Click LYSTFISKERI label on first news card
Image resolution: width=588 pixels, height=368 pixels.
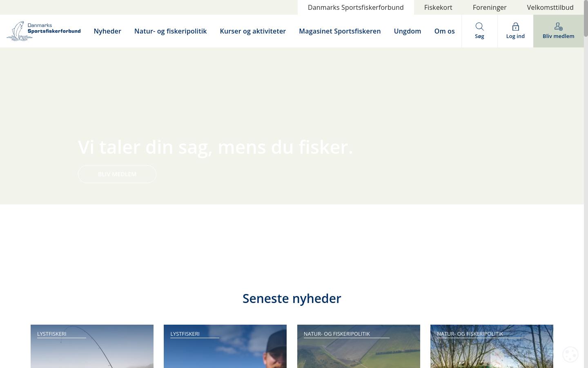(x=51, y=334)
